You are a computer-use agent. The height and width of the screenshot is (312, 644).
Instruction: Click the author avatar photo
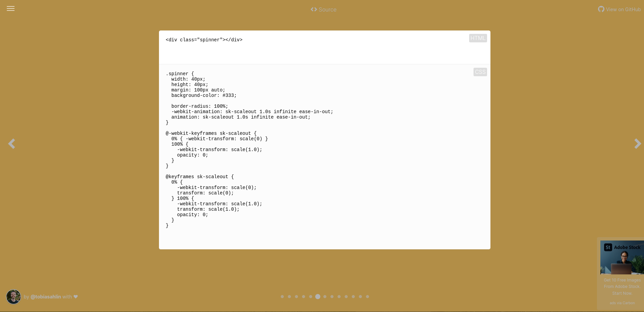14,297
